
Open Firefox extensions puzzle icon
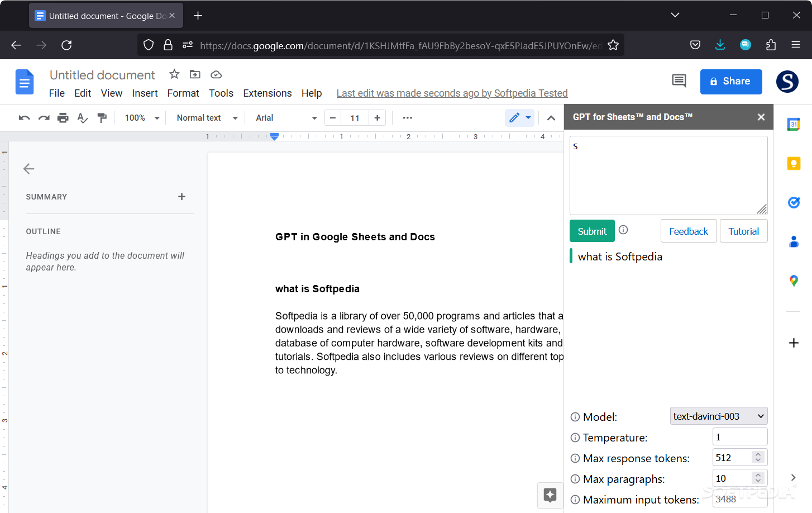(771, 45)
